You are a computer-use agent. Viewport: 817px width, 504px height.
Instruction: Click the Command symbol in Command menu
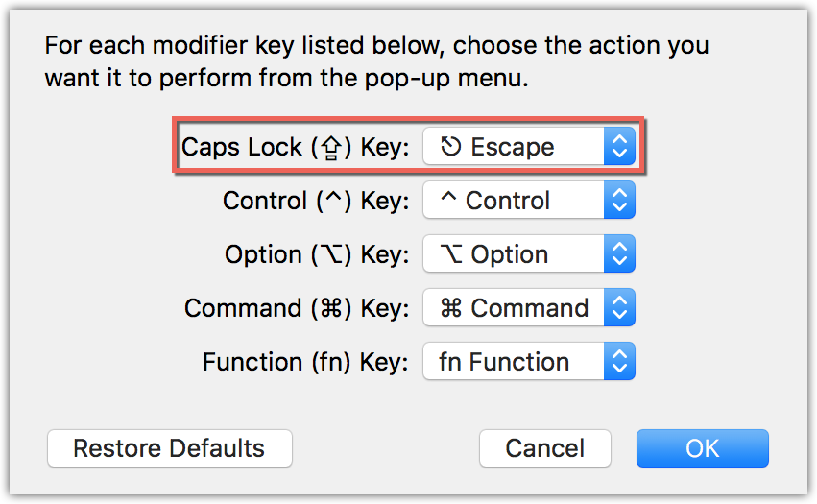(451, 308)
